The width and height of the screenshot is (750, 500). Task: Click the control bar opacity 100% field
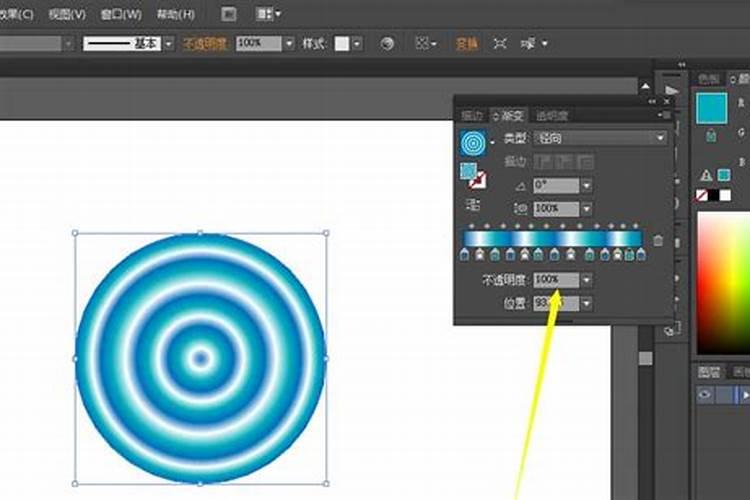point(258,44)
